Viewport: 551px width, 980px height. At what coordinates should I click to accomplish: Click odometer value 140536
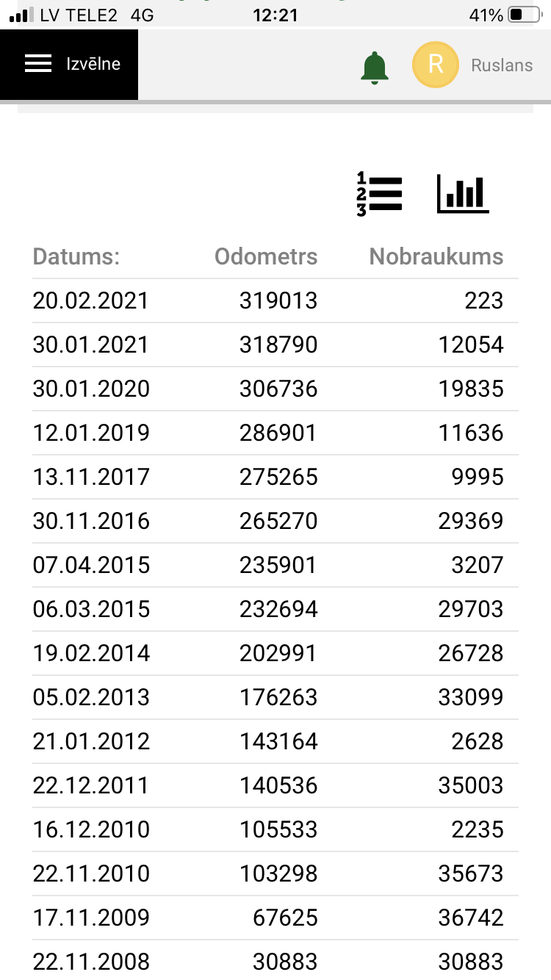[x=278, y=785]
